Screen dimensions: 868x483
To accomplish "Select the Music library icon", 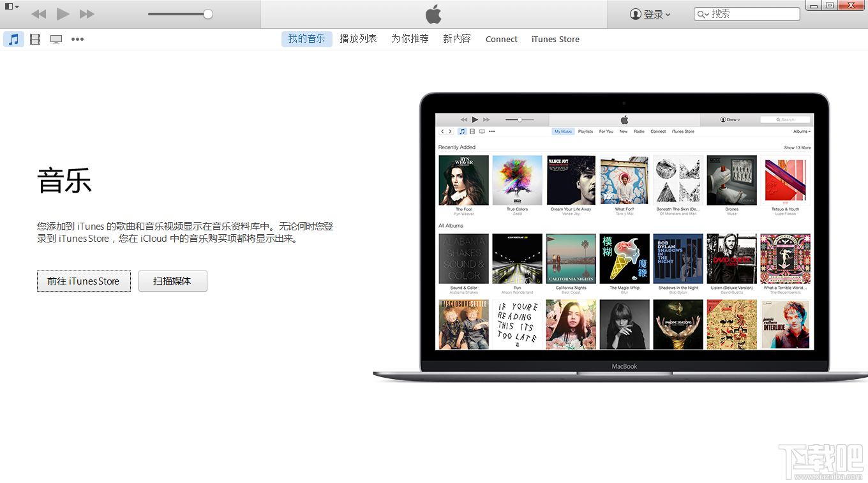I will pos(13,39).
